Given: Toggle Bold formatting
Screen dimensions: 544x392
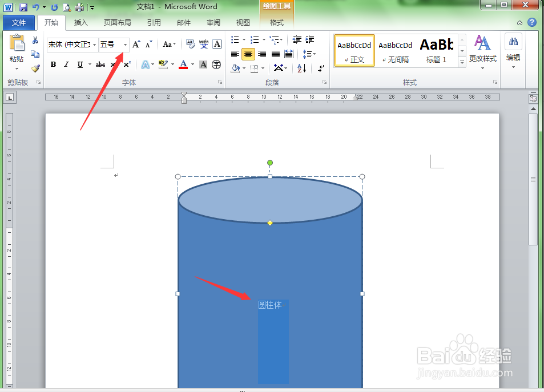Looking at the screenshot, I should pos(53,64).
